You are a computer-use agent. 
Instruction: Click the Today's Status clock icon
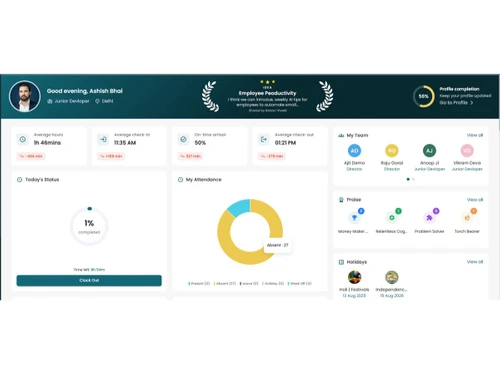click(20, 180)
